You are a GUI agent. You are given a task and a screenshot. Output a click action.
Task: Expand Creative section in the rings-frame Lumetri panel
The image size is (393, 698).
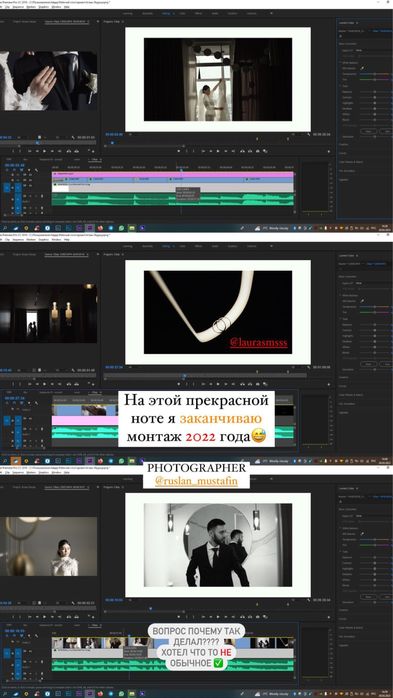344,377
